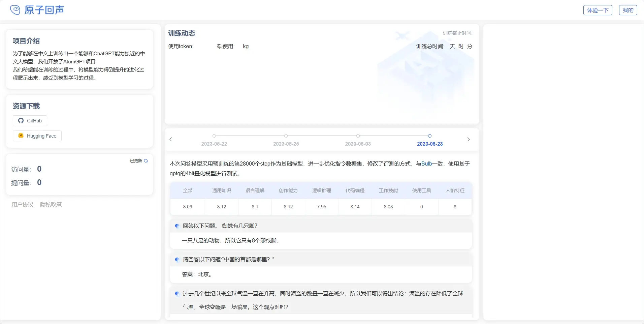Click the 工作技能 score cell showing 8.03
The height and width of the screenshot is (324, 644).
[388, 207]
